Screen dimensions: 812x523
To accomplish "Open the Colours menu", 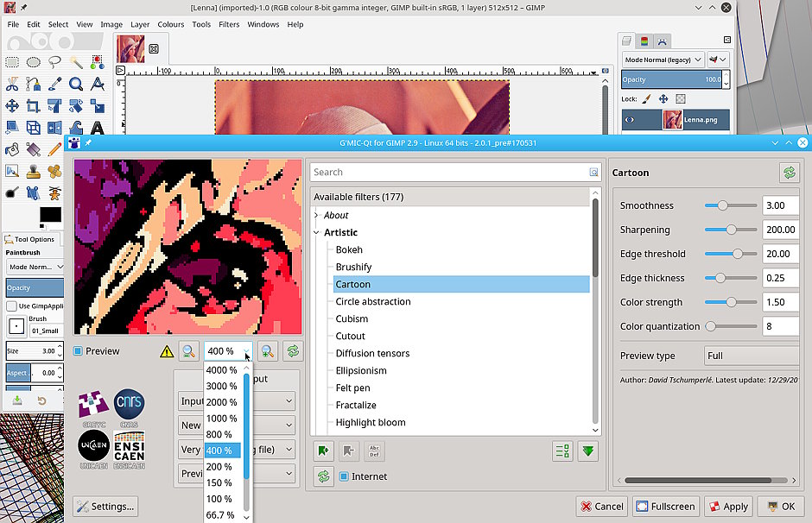I will click(171, 24).
